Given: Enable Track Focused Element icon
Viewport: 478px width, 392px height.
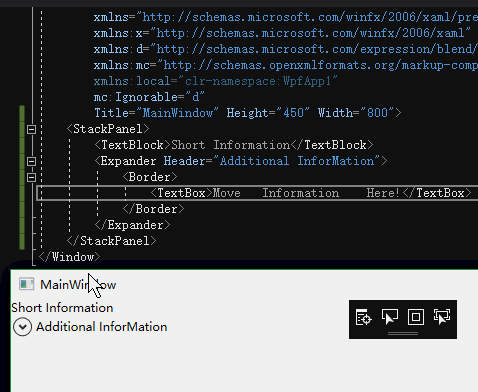Looking at the screenshot, I should (442, 317).
